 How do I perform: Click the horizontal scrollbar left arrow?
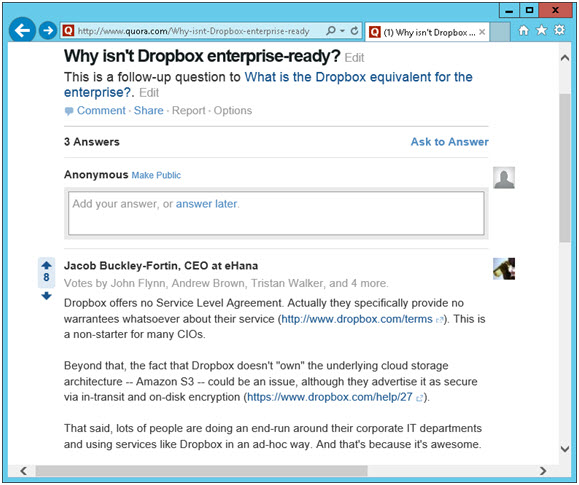(24, 471)
